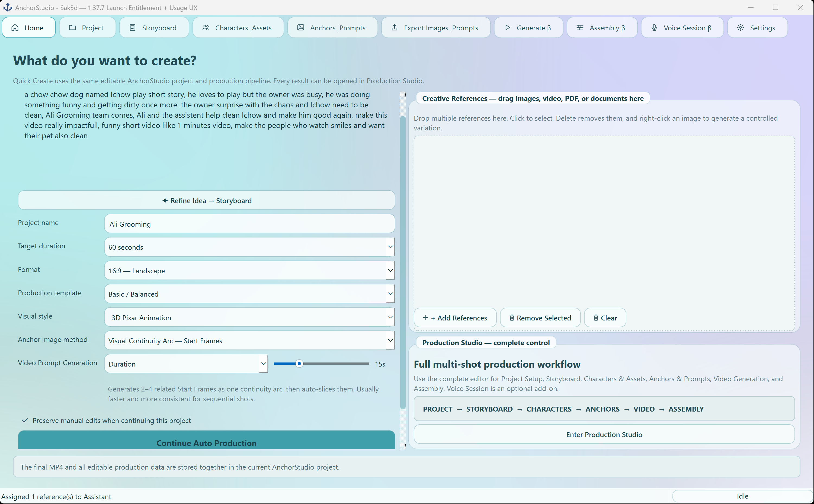Screen dimensions: 814x504
Task: Click the Assembly sliders icon
Action: (x=580, y=28)
